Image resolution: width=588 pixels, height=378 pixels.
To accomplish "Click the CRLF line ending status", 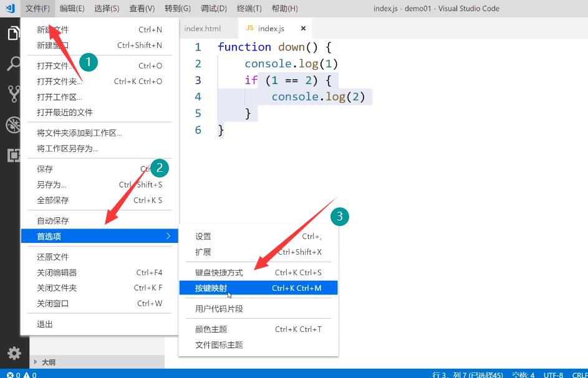I will (580, 375).
